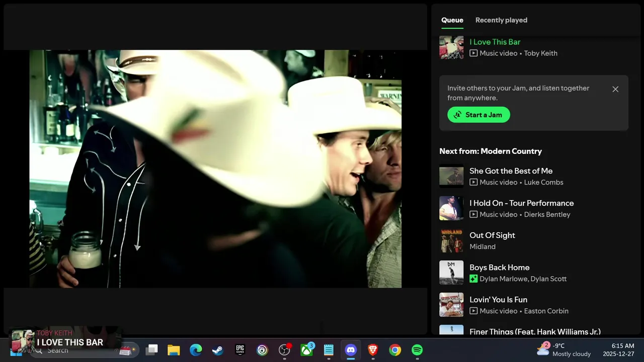Select I Hold On - Tour Performance title
Image resolution: width=644 pixels, height=362 pixels.
tap(521, 203)
